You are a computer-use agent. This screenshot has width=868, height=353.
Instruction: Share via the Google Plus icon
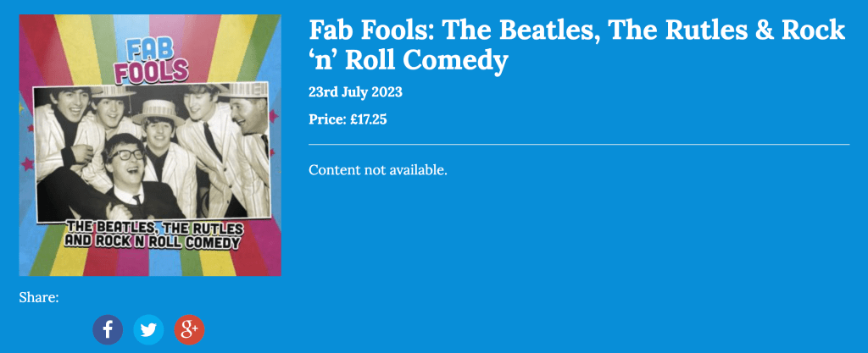point(189,329)
